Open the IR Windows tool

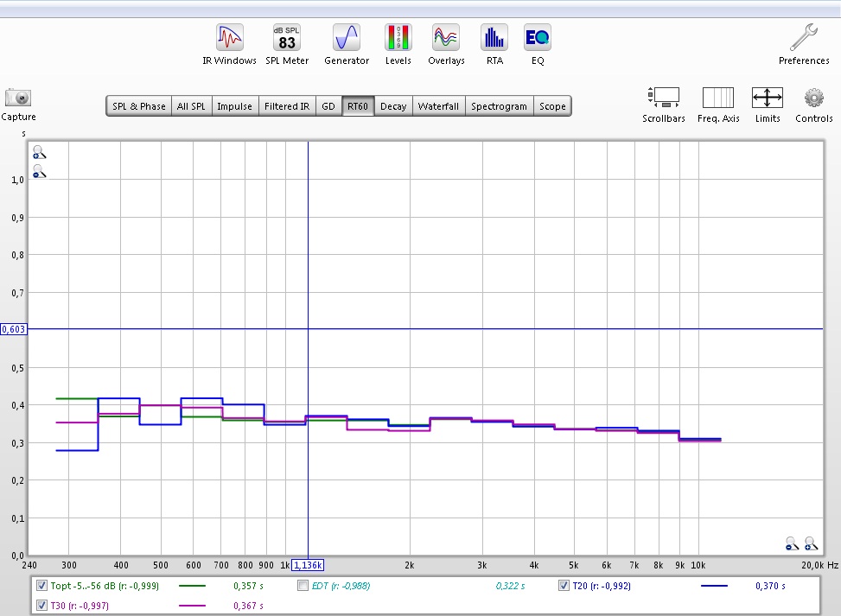229,38
